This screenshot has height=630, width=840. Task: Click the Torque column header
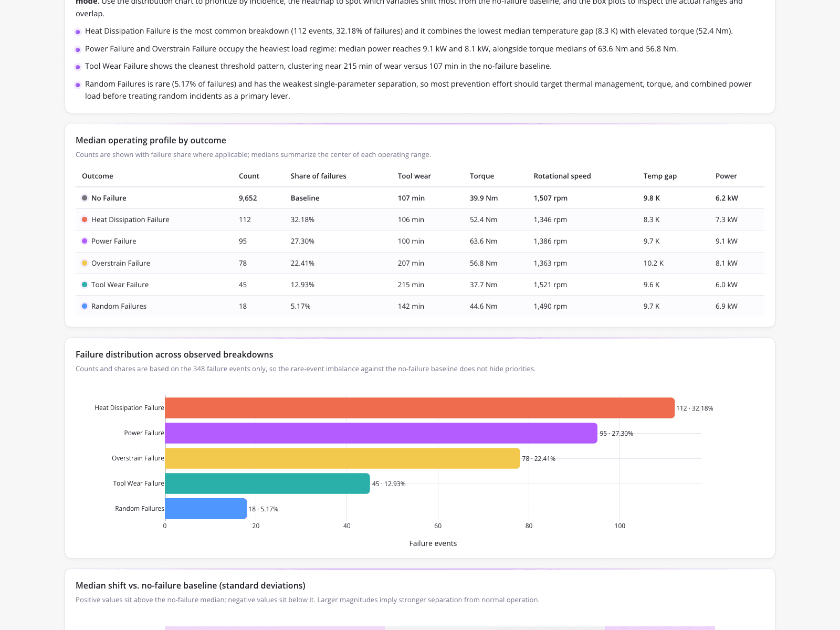coord(482,176)
